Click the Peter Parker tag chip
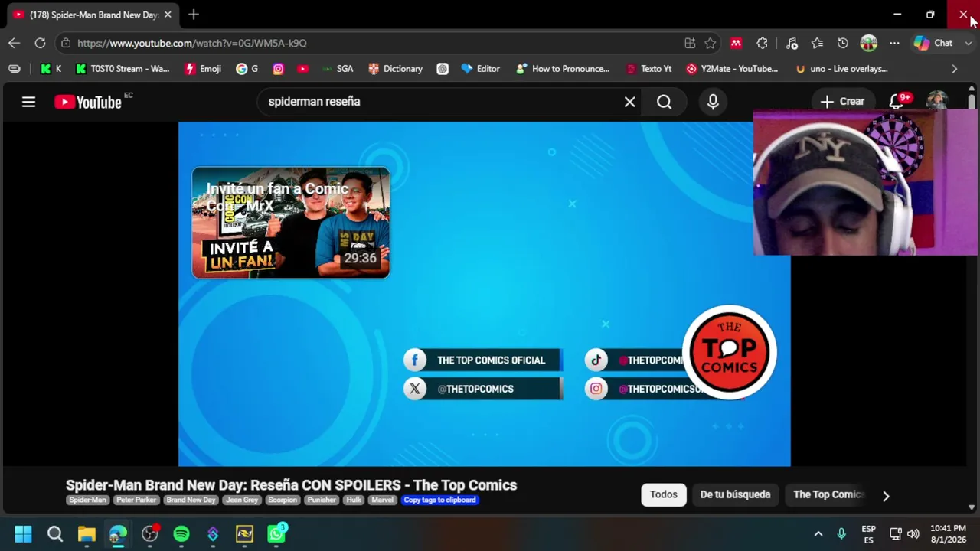Image resolution: width=980 pixels, height=551 pixels. click(136, 500)
